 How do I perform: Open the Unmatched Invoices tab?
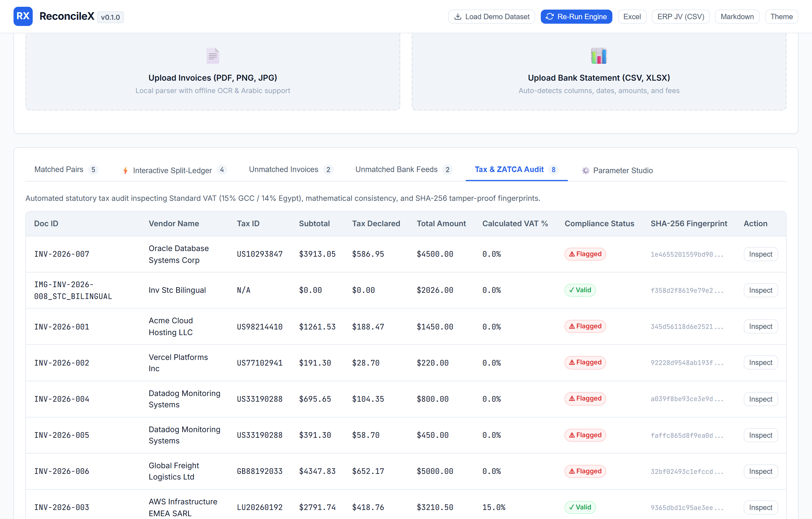tap(291, 170)
